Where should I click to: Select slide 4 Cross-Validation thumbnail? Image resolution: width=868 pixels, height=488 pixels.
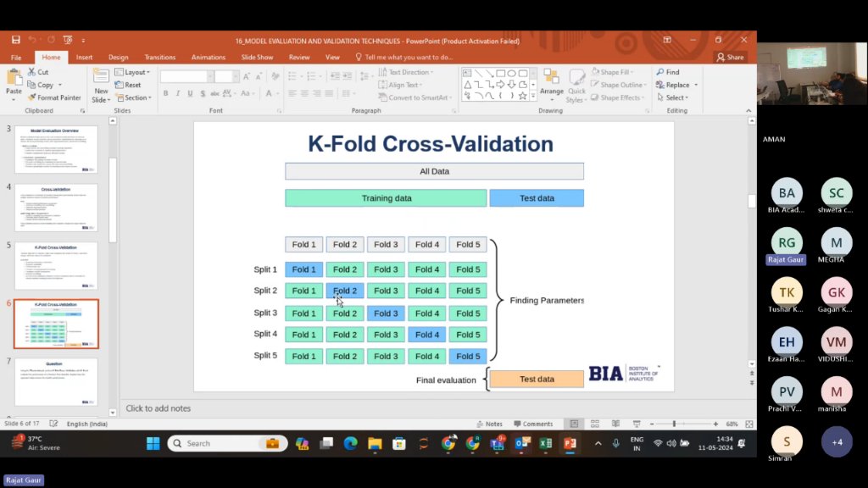pos(56,208)
